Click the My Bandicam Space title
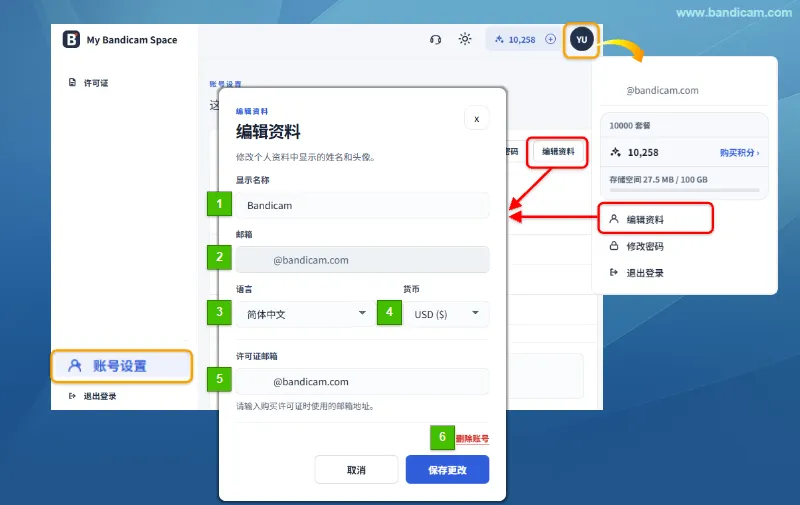This screenshot has height=505, width=800. click(x=132, y=40)
